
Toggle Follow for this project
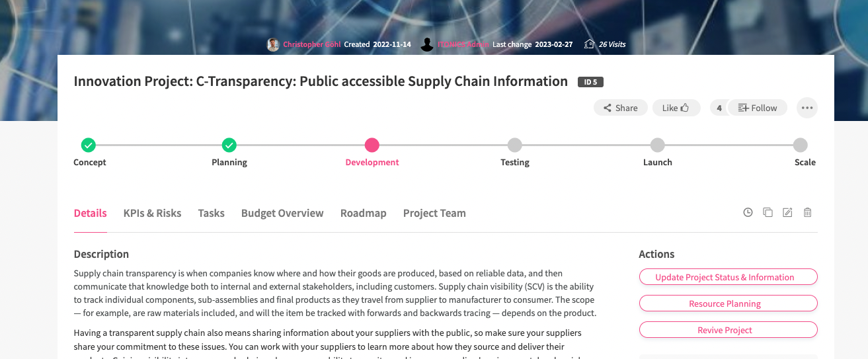point(758,108)
